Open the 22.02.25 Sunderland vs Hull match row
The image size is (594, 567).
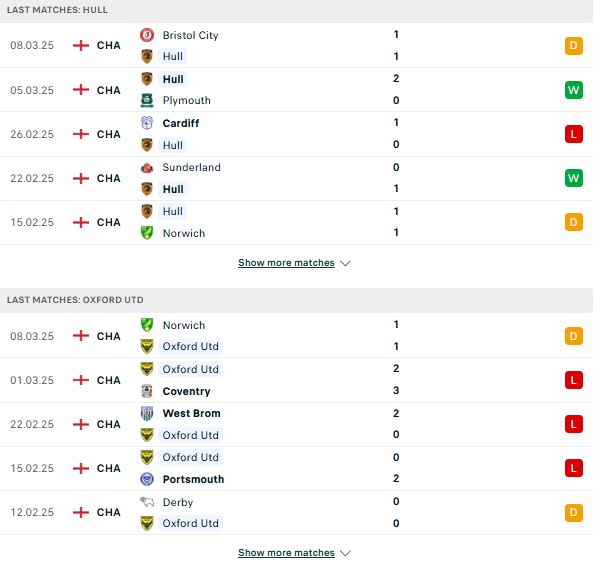(296, 178)
